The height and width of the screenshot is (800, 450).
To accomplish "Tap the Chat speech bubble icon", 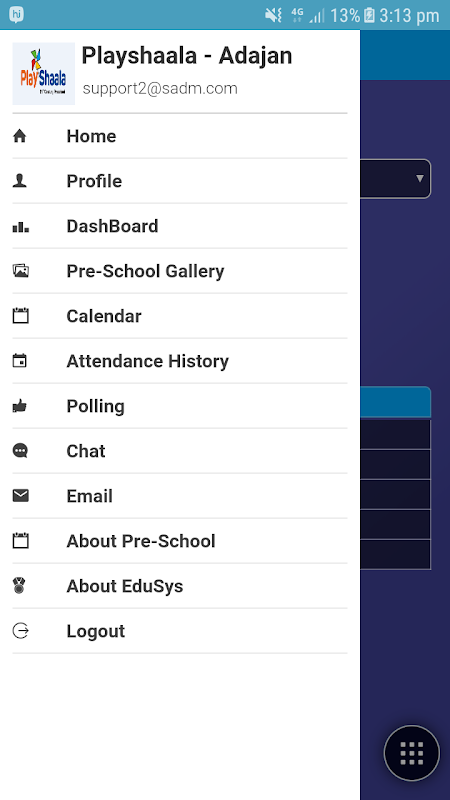I will pos(20,451).
